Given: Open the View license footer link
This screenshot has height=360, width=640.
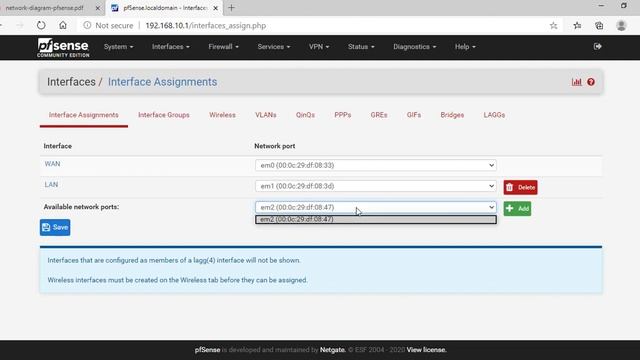Looking at the screenshot, I should 427,350.
